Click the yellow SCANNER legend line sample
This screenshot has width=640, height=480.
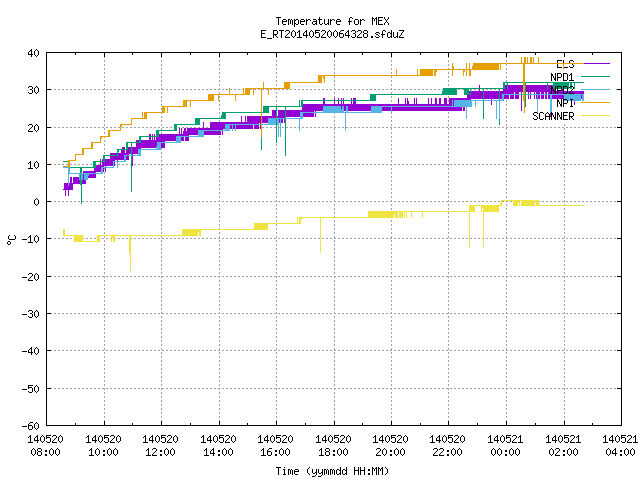coord(596,116)
